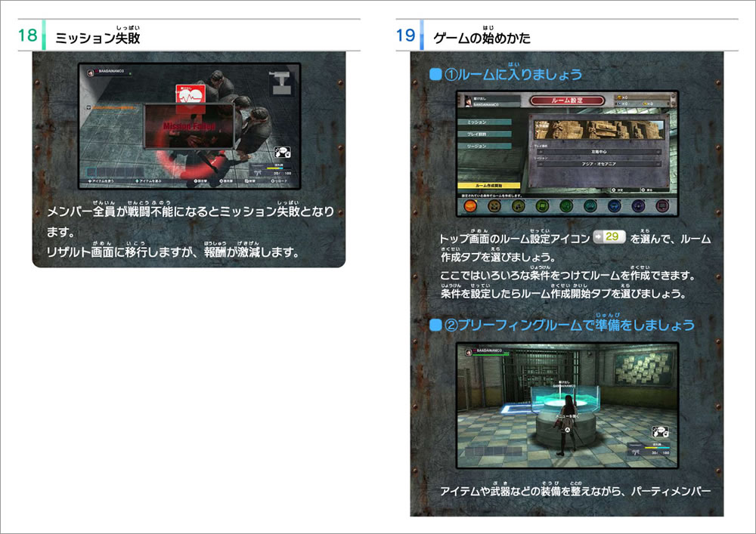Screen dimensions: 756x534
Task: Click the player avatar in the Mission Failed screenshot
Action: [x=90, y=73]
